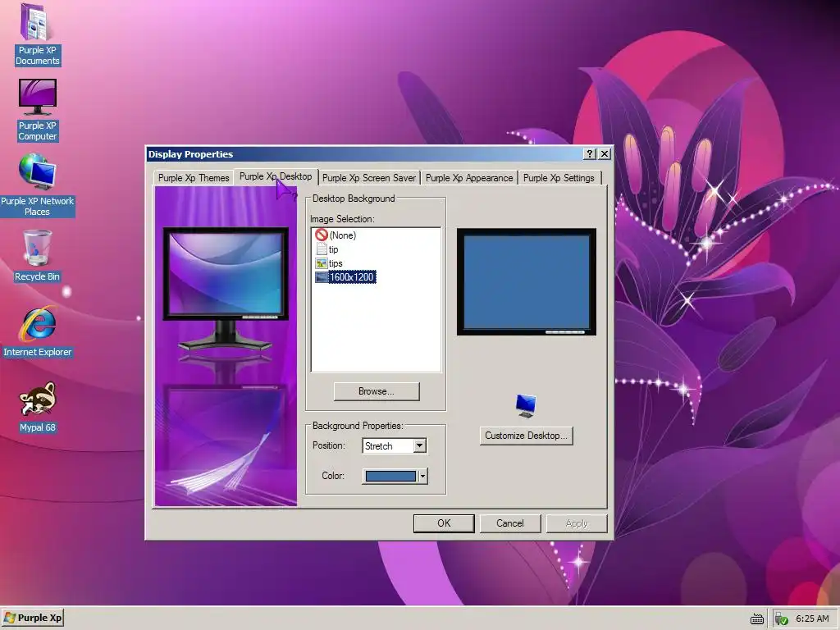Image resolution: width=840 pixels, height=630 pixels.
Task: Click the help question mark button
Action: point(589,153)
